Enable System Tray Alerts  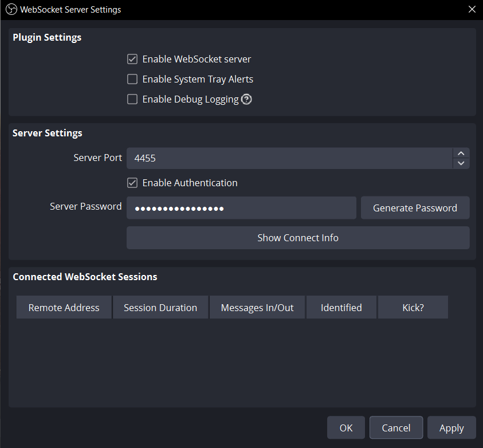tap(132, 79)
